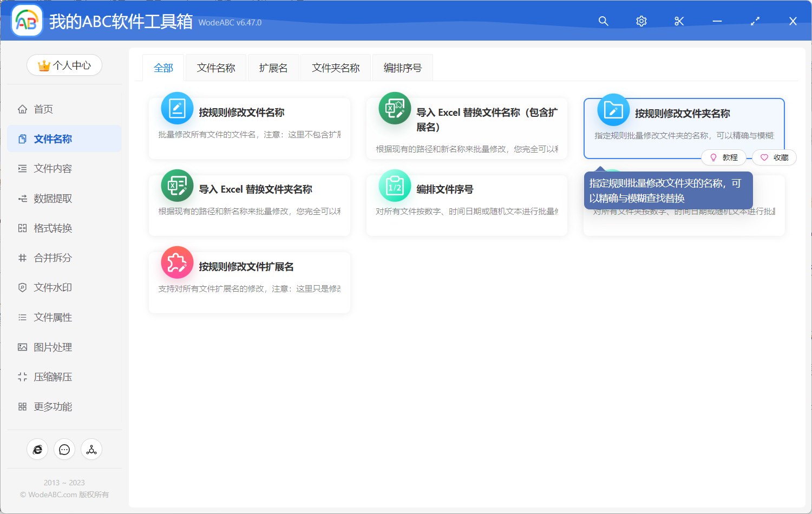Image resolution: width=812 pixels, height=514 pixels.
Task: Click the folder icon on 按规则修改文件夹名称
Action: pyautogui.click(x=612, y=108)
